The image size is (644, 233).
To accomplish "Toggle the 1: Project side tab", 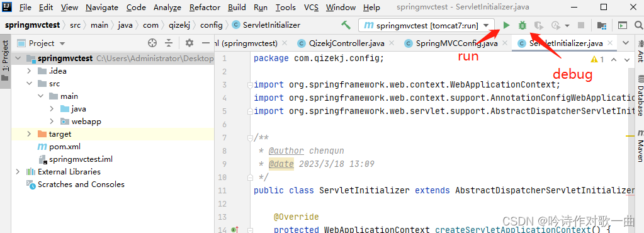I will point(5,62).
